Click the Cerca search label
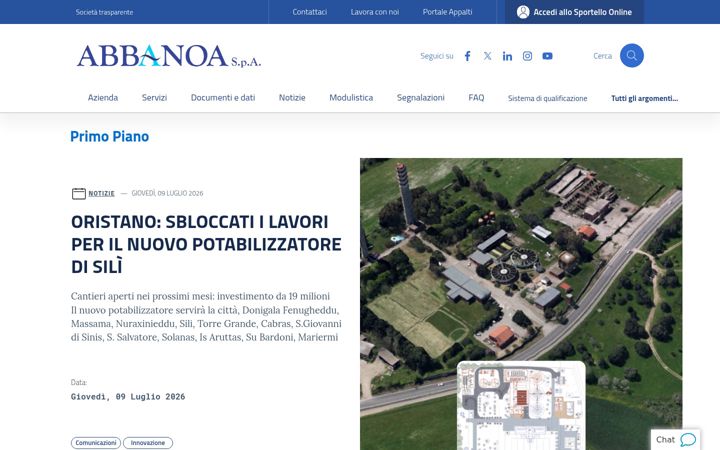The height and width of the screenshot is (450, 720). [x=602, y=56]
